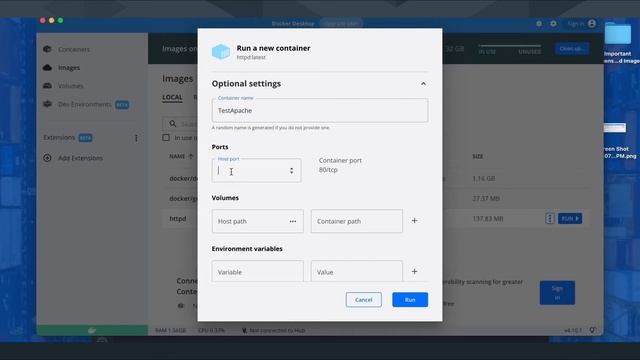This screenshot has height=360, width=640.
Task: Open the troubleshoot bug icon
Action: (x=539, y=24)
